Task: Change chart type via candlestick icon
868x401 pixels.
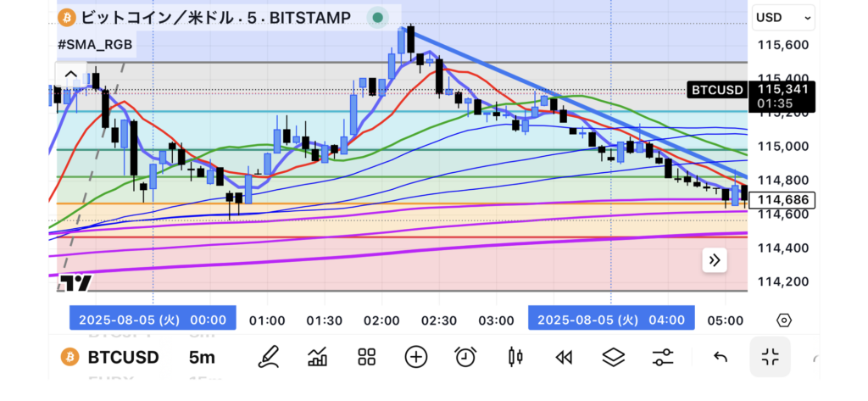Action: 513,357
